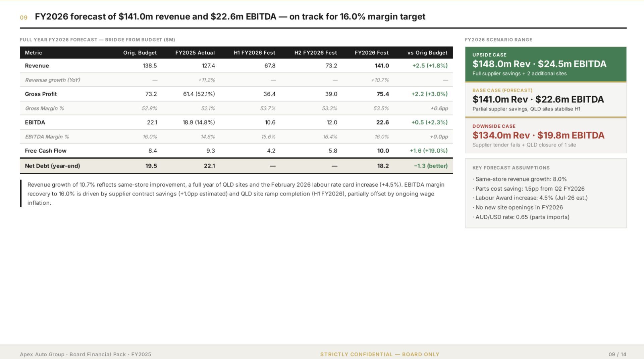
Task: Select the EBITDA row label
Action: point(35,122)
